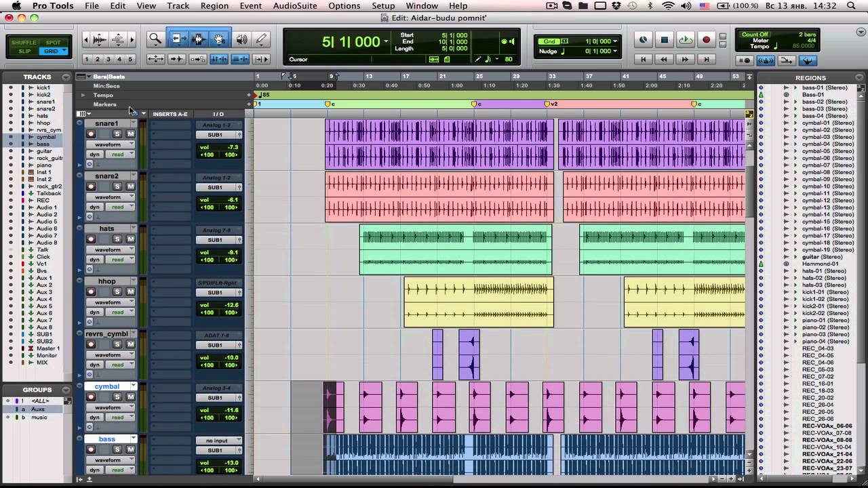Open the GROUPS list popup menu
Image resolution: width=868 pixels, height=488 pixels.
(66, 390)
